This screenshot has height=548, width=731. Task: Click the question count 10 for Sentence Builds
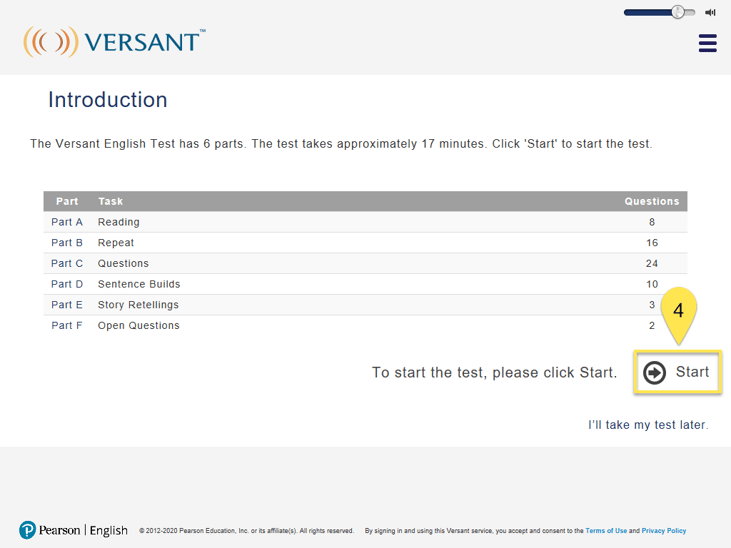click(652, 284)
